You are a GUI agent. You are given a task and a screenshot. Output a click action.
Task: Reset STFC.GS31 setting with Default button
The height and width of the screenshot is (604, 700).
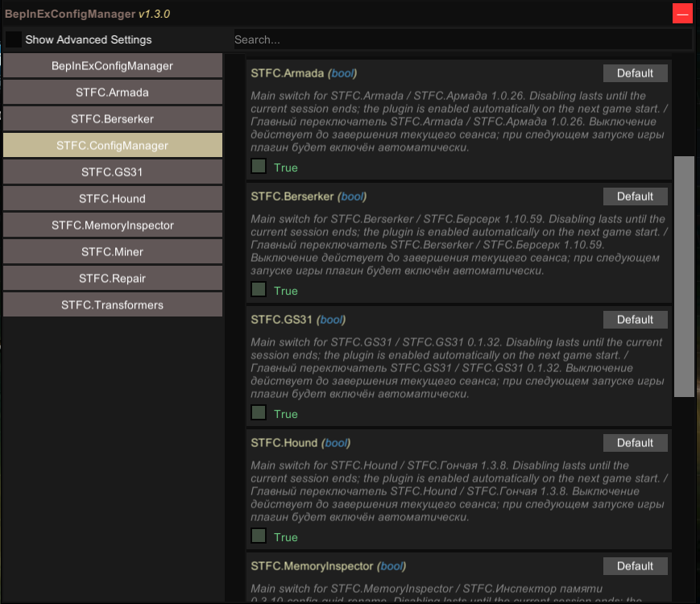pyautogui.click(x=636, y=320)
